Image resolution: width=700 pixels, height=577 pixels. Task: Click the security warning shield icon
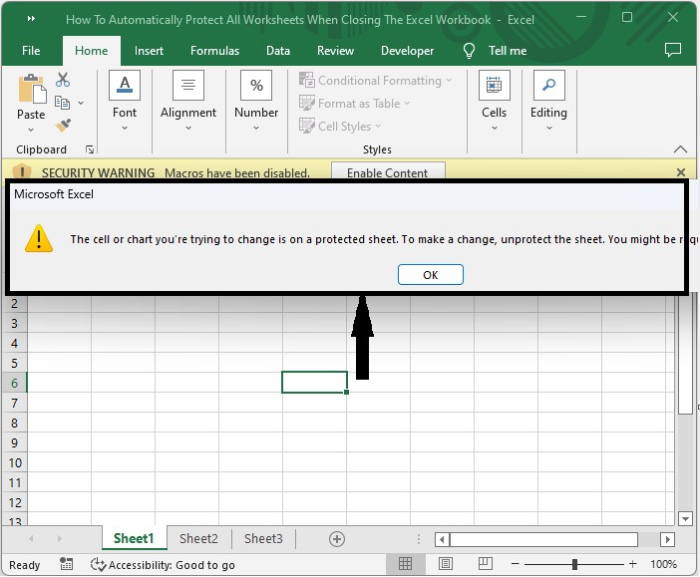pyautogui.click(x=22, y=171)
